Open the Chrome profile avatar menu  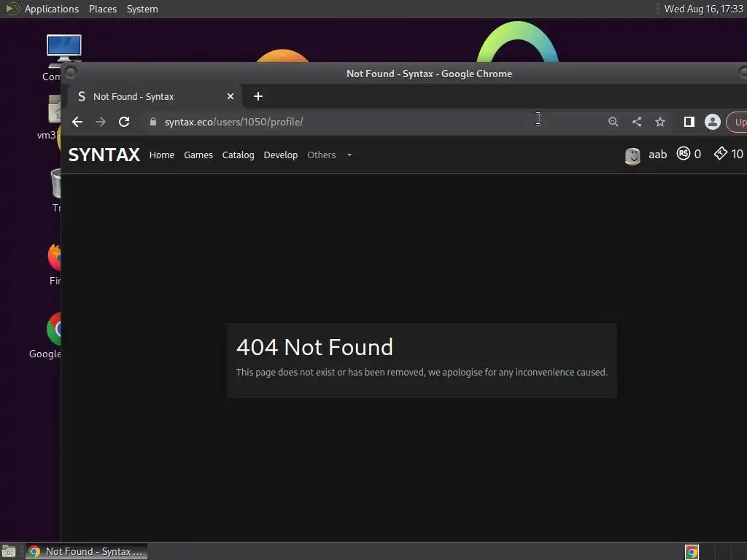[713, 122]
